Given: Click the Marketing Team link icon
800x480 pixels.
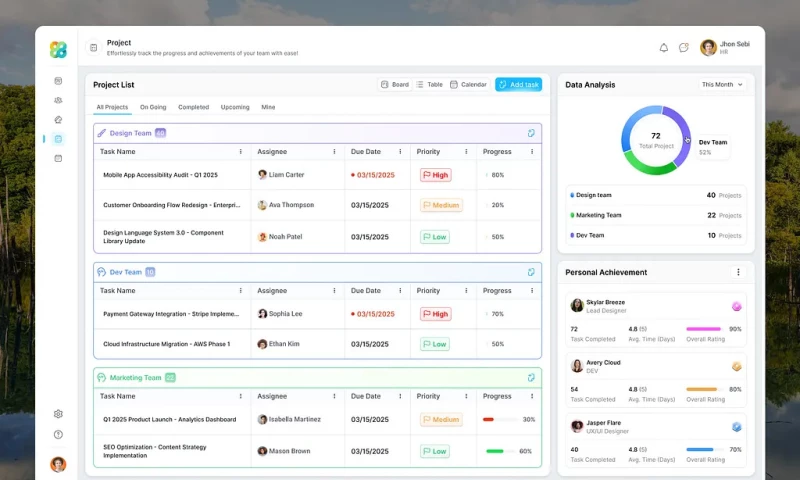Looking at the screenshot, I should (531, 378).
